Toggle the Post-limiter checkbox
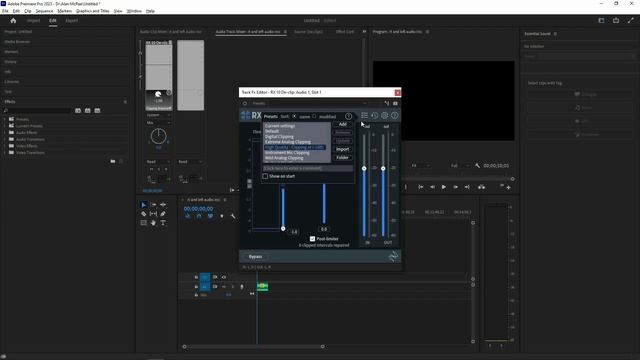This screenshot has height=360, width=640. [x=312, y=239]
